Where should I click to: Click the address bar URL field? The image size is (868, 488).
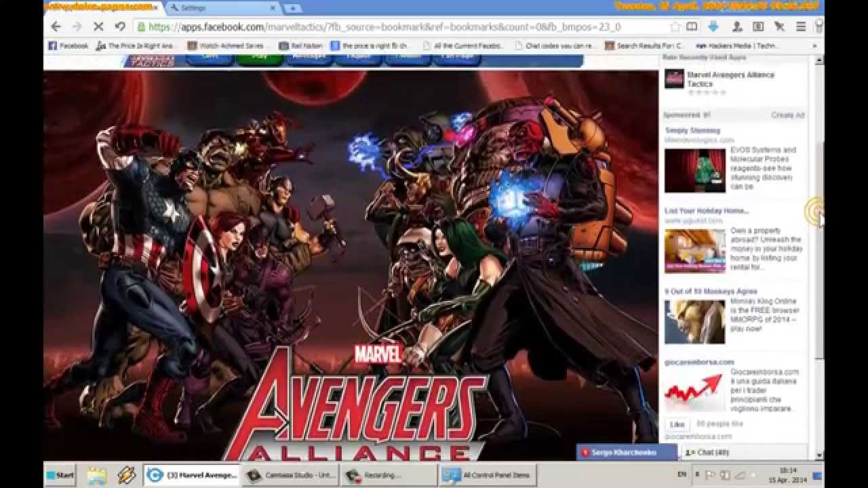coord(400,26)
